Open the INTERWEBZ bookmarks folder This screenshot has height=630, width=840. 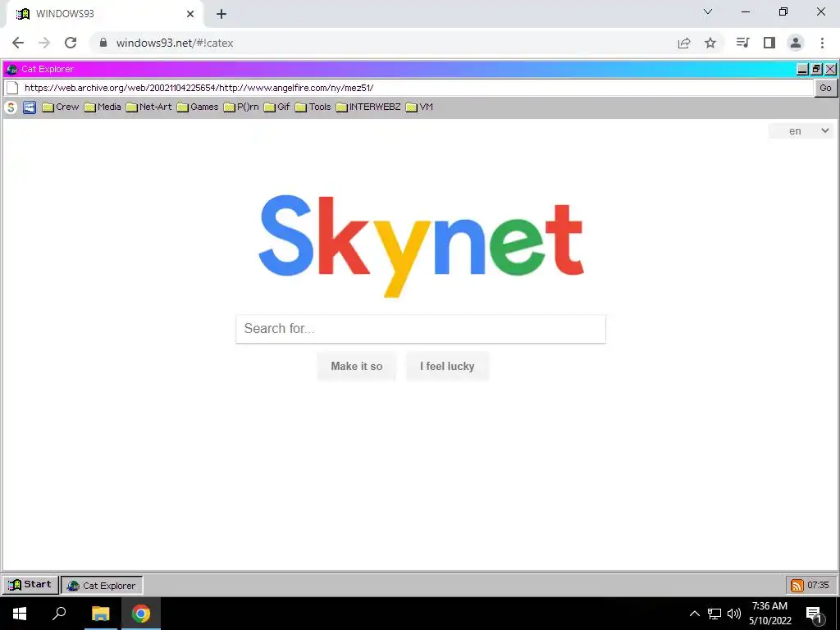(x=368, y=107)
